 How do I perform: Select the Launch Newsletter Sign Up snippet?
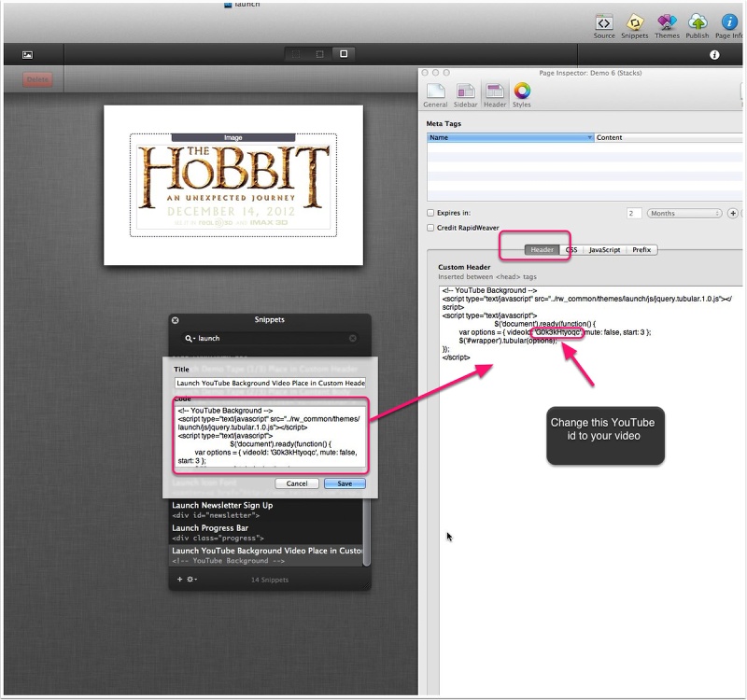pyautogui.click(x=266, y=510)
